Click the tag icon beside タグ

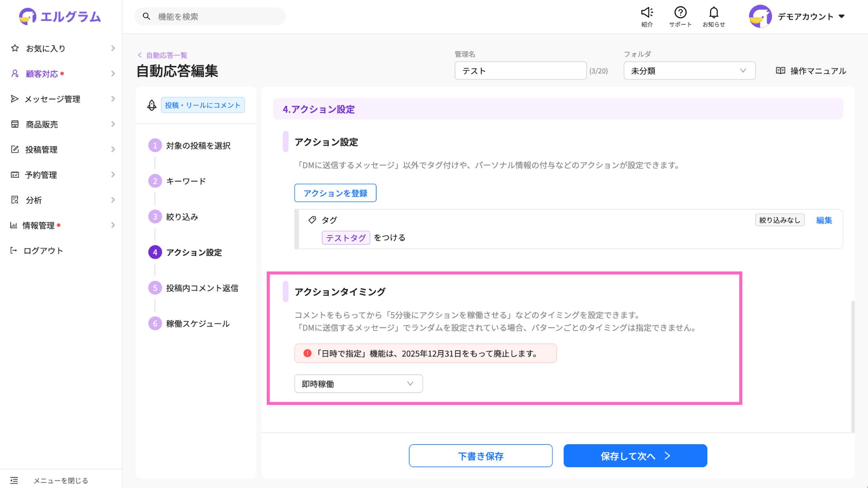[312, 220]
